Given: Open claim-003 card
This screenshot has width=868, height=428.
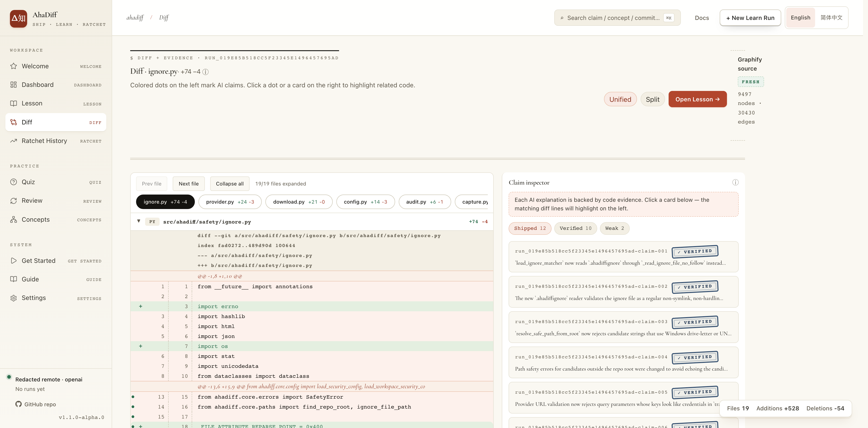Looking at the screenshot, I should 623,327.
